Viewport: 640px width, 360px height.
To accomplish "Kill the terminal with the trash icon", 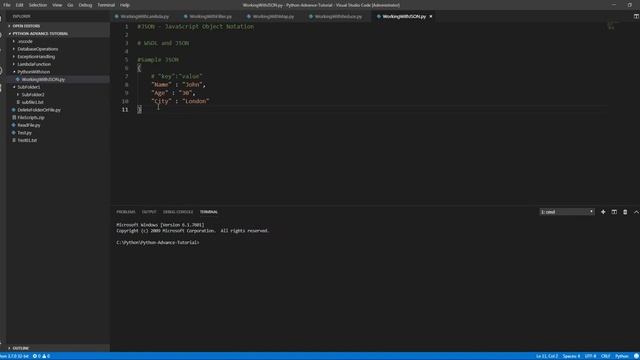I will pyautogui.click(x=625, y=212).
